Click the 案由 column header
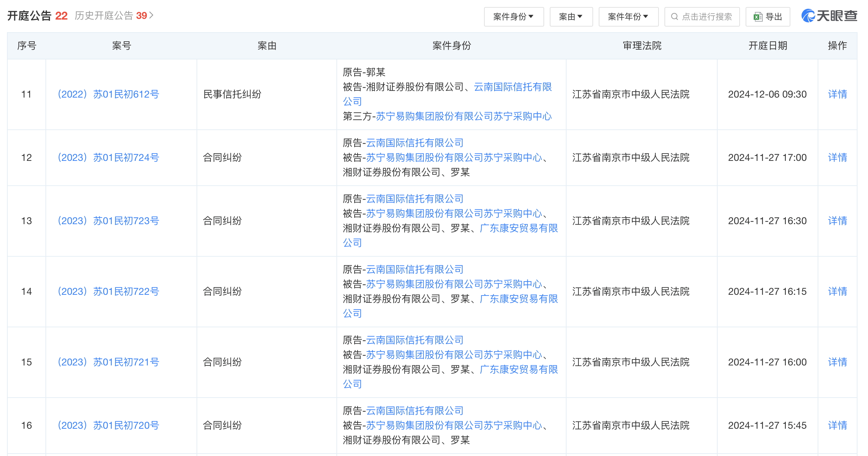This screenshot has height=456, width=868. [267, 45]
